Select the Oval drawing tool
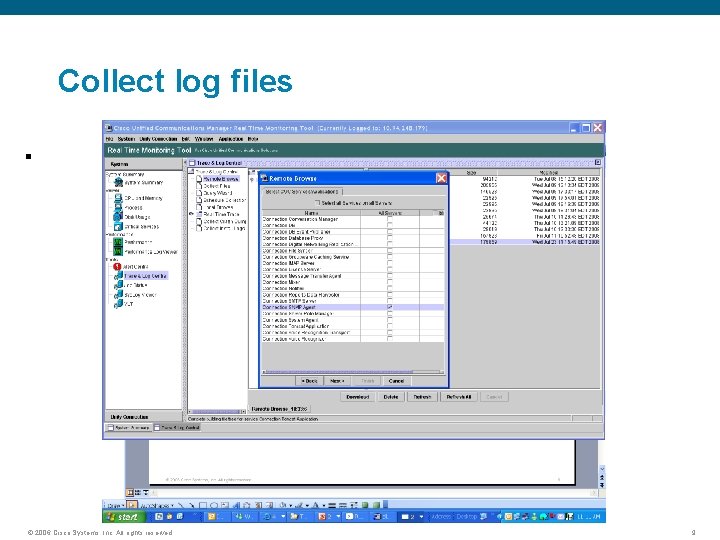This screenshot has height=540, width=720. (214, 505)
